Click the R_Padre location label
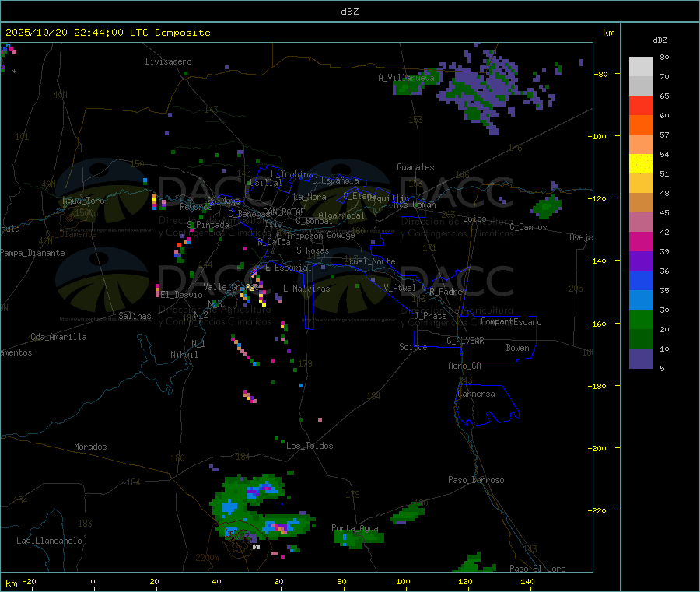Screen dimensions: 700x592 click(446, 292)
